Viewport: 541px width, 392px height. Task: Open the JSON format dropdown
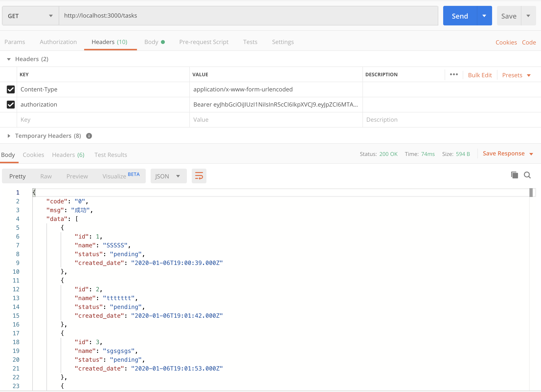tap(168, 176)
